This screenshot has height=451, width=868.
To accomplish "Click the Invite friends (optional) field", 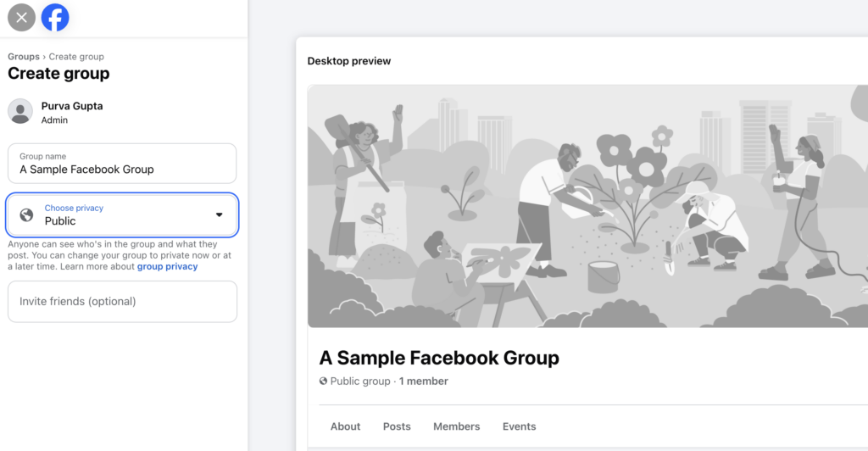I will 122,302.
